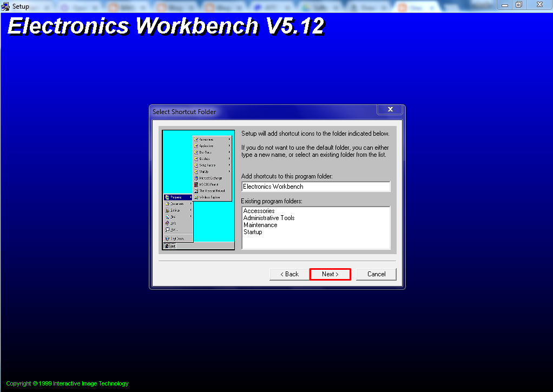The image size is (553, 392).
Task: Click the Next button to continue setup
Action: tap(330, 274)
